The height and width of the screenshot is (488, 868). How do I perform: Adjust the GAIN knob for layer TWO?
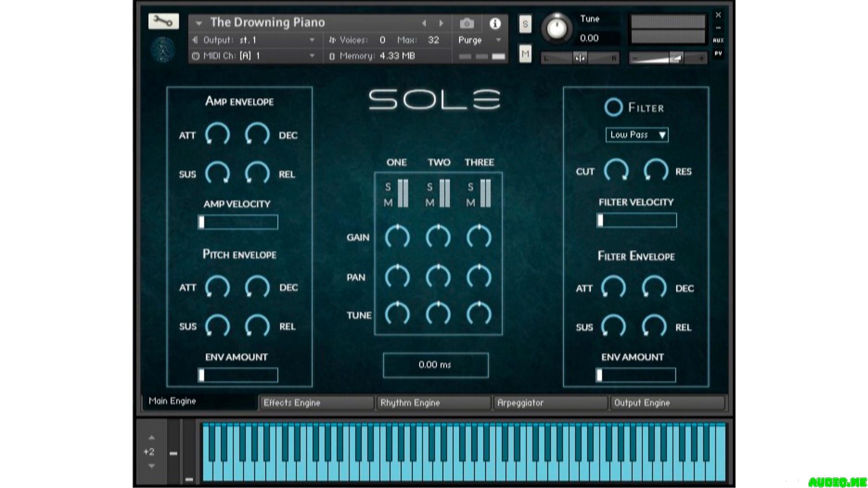click(438, 237)
